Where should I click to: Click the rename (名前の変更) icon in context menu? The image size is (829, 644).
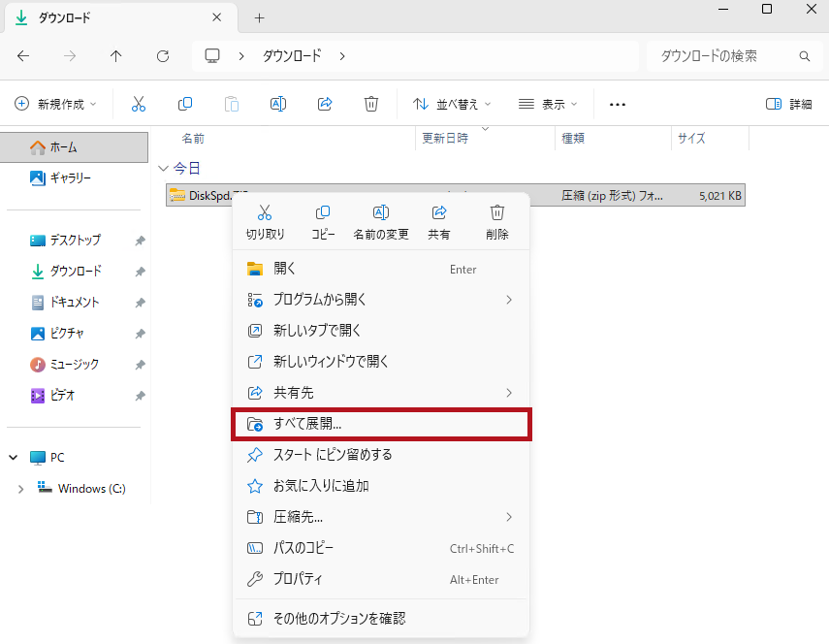(381, 212)
